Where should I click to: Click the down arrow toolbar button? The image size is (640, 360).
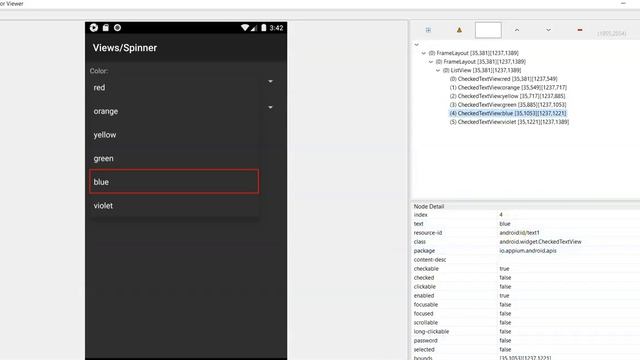548,30
